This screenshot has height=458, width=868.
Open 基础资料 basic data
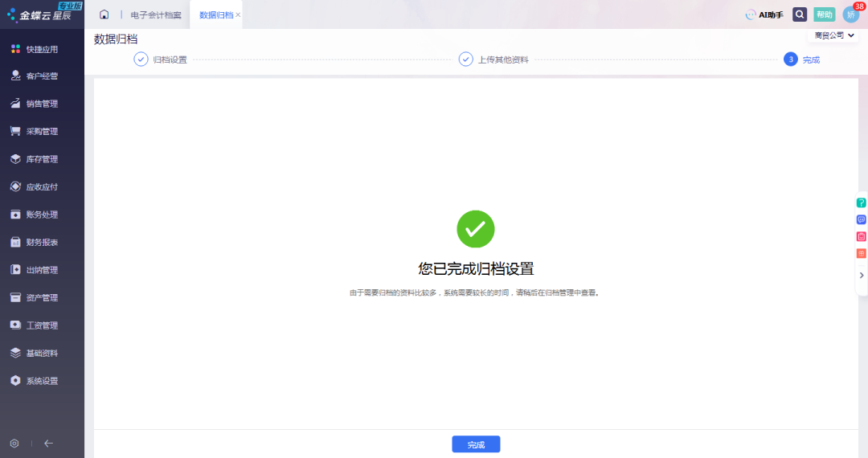click(x=35, y=353)
